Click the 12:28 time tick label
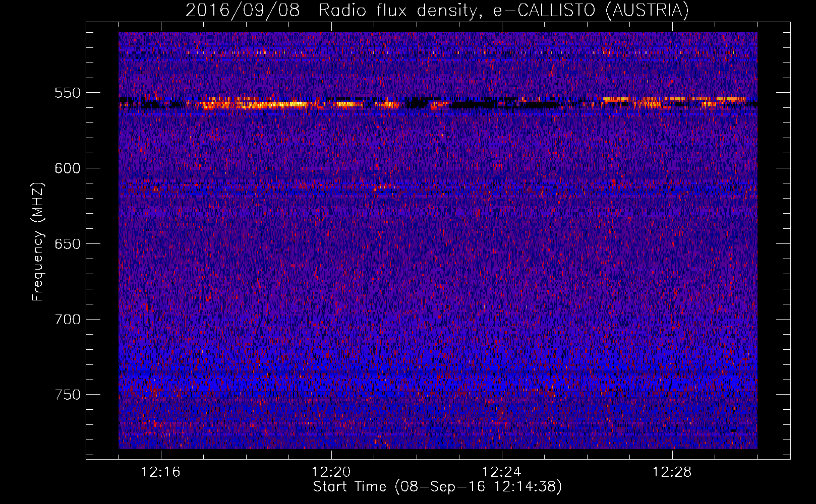 (672, 472)
